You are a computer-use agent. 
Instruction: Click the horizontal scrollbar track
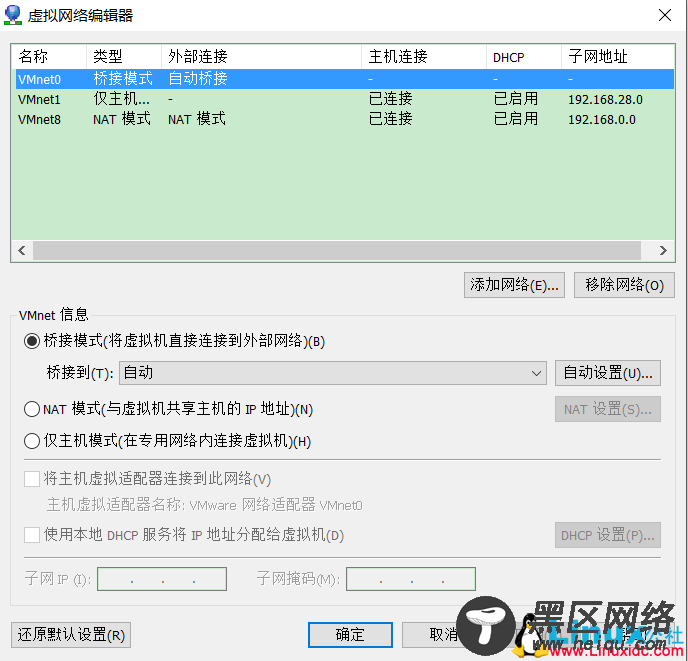click(337, 251)
